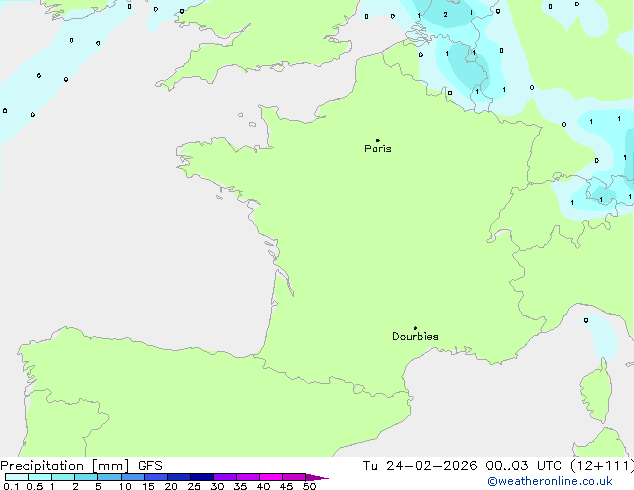Image resolution: width=634 pixels, height=490 pixels.
Task: Click the legend value "45"
Action: [286, 486]
